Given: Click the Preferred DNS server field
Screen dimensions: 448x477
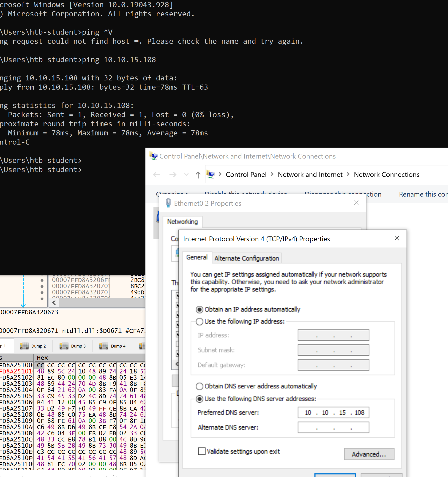Looking at the screenshot, I should coord(333,412).
